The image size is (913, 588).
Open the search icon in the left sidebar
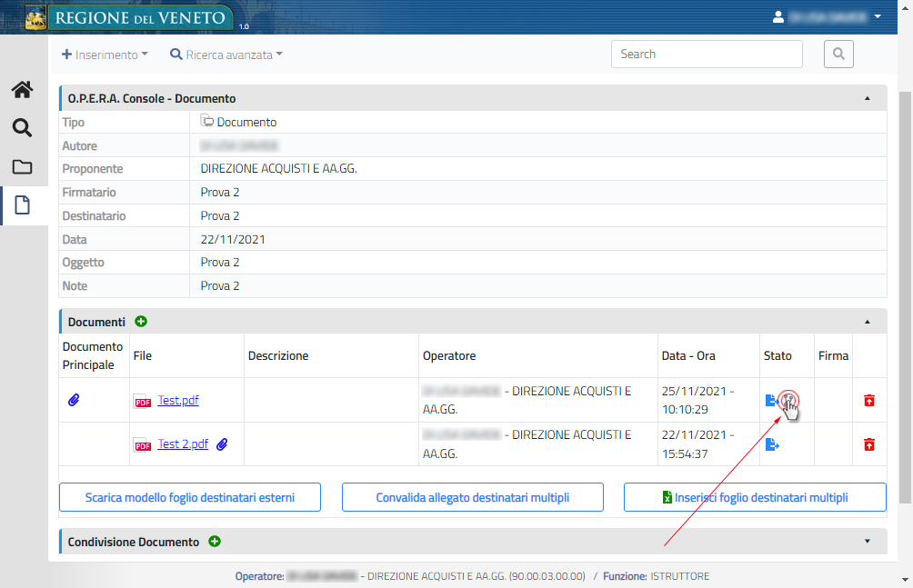tap(22, 128)
